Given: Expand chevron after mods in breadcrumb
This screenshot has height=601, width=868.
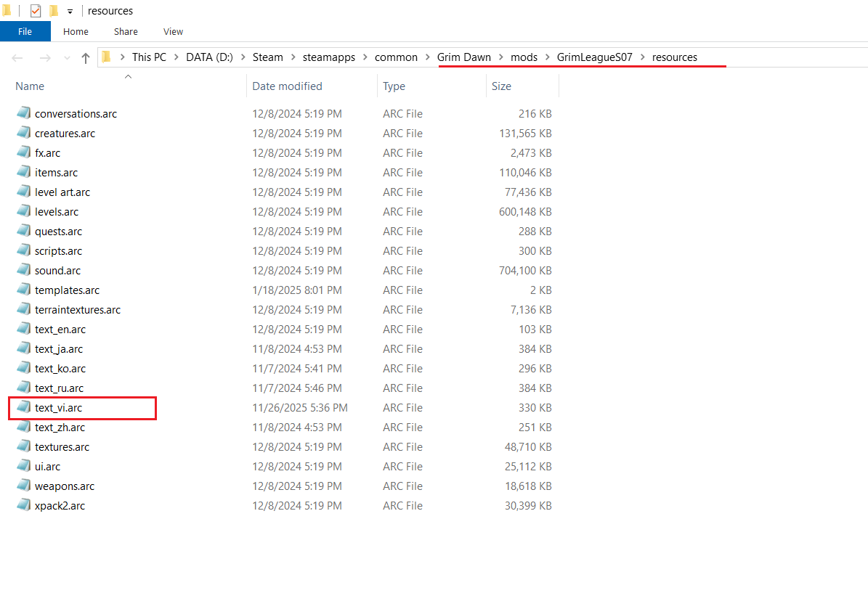Looking at the screenshot, I should 547,57.
